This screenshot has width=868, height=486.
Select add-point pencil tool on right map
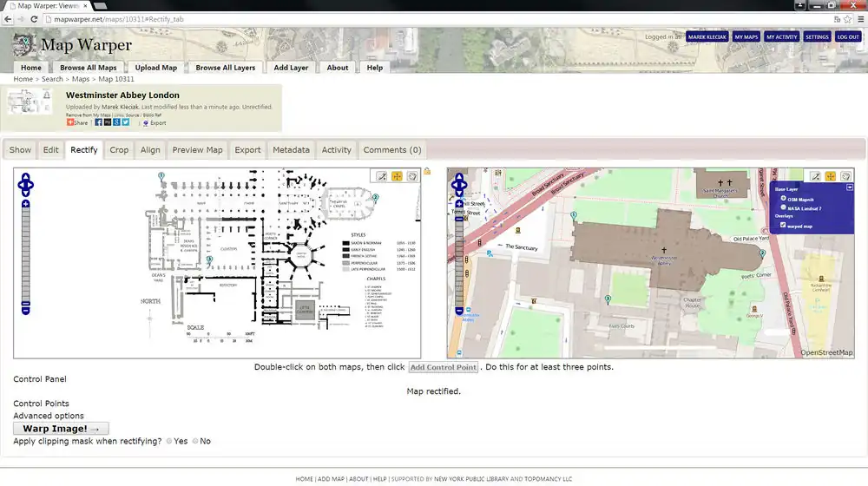(814, 176)
